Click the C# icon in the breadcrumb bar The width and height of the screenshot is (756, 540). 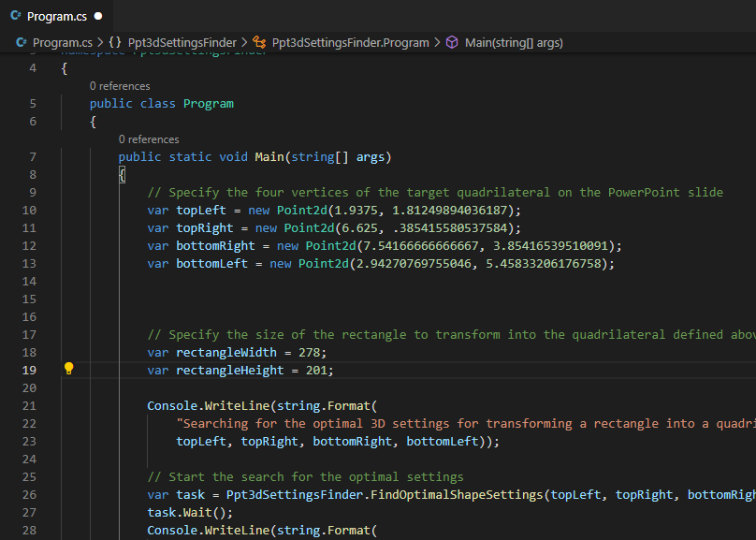(x=22, y=42)
